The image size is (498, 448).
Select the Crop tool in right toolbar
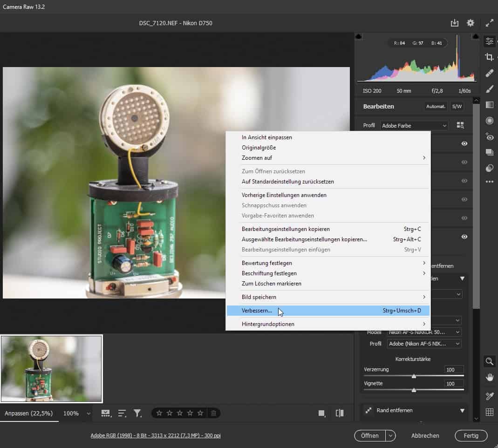[x=489, y=57]
